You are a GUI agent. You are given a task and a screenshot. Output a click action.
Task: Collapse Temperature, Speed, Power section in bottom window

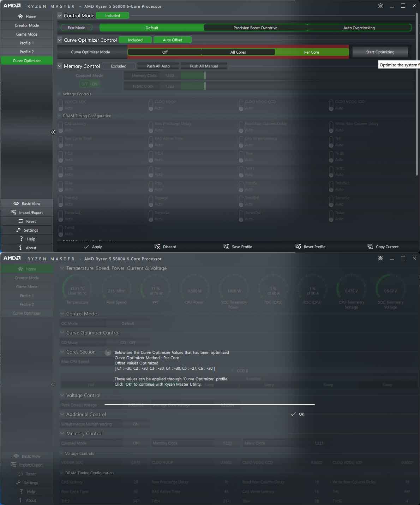click(x=62, y=268)
